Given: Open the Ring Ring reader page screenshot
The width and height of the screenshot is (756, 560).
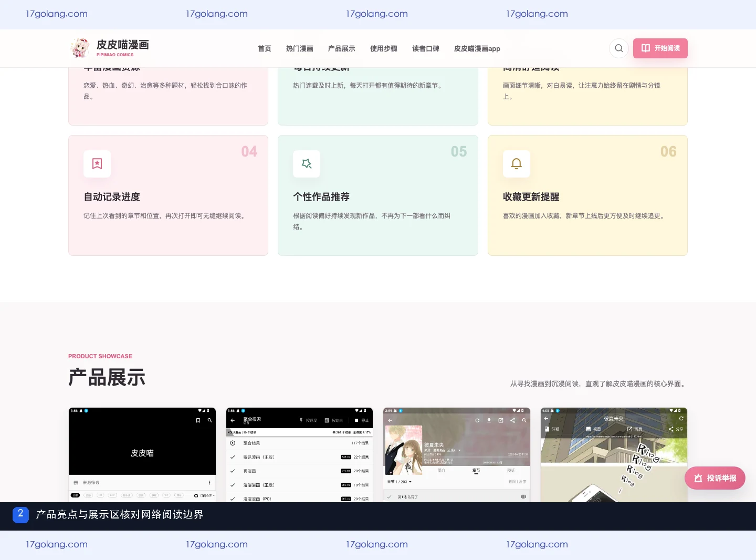Looking at the screenshot, I should [x=614, y=455].
